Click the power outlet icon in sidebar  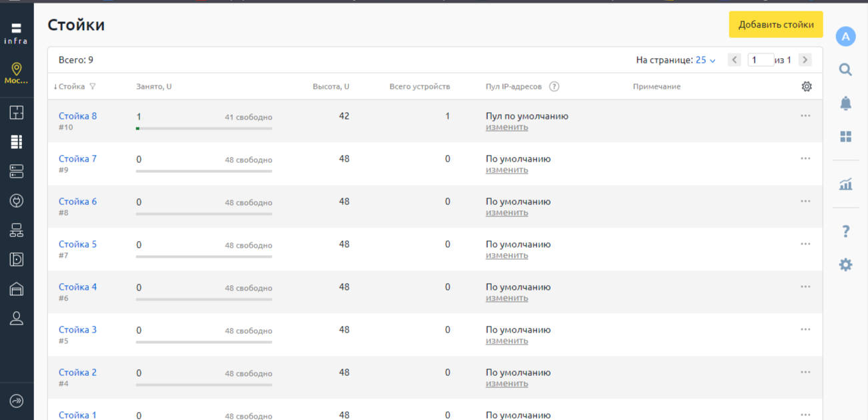pos(17,200)
